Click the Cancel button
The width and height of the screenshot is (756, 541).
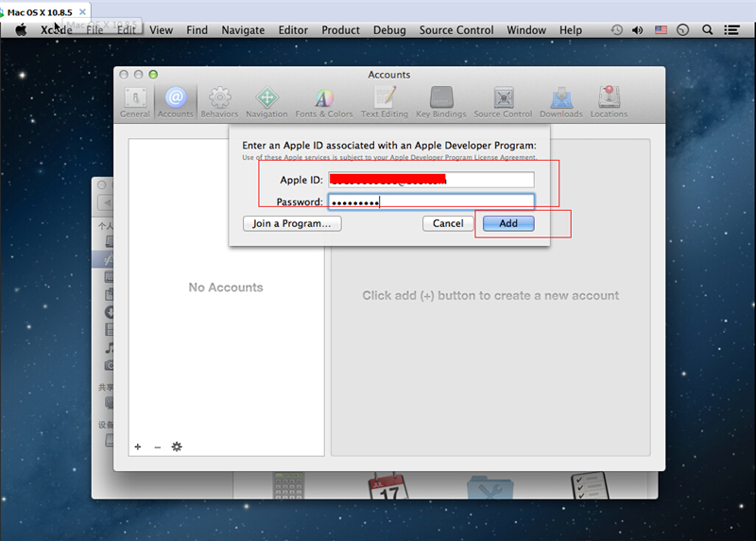coord(448,223)
